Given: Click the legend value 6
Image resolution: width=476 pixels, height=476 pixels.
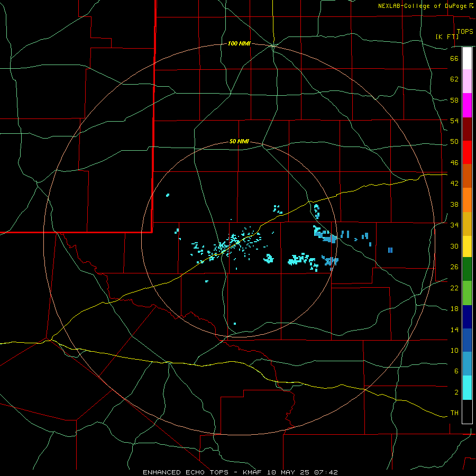Looking at the screenshot, I should point(456,371).
